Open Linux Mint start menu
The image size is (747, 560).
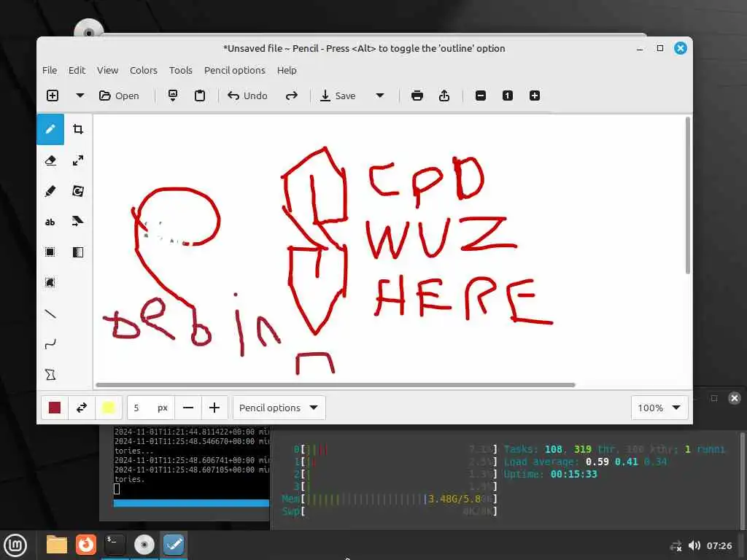15,545
